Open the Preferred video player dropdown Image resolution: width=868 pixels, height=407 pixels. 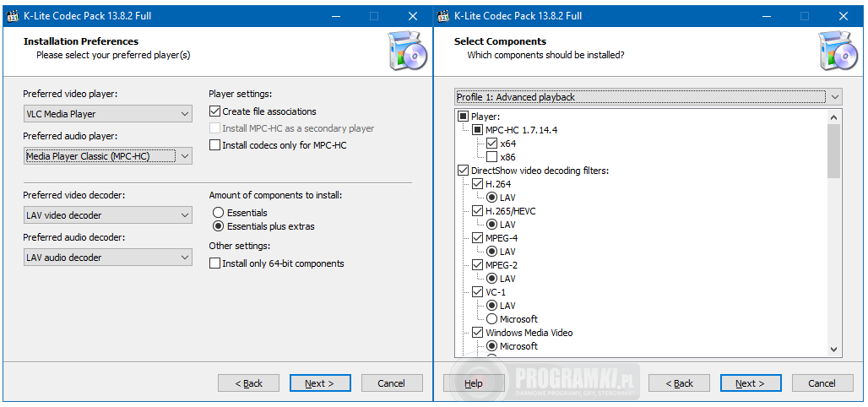point(108,114)
